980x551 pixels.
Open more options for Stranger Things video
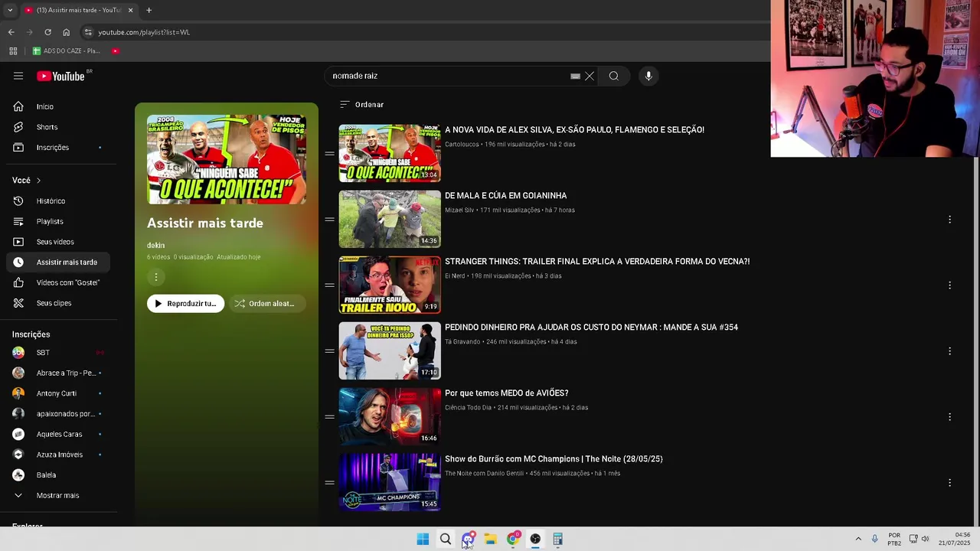(x=949, y=285)
